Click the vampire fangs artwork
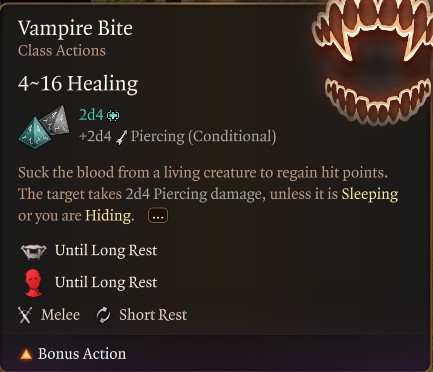The height and width of the screenshot is (372, 433). point(373,62)
